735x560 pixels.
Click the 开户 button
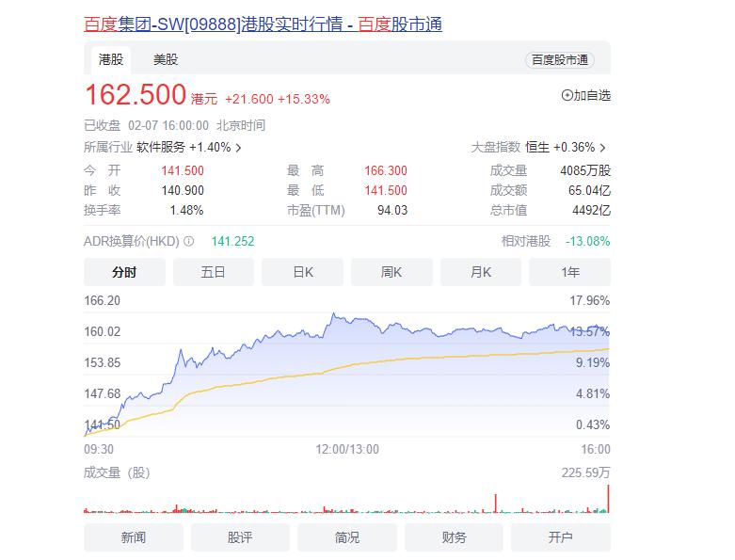point(561,537)
